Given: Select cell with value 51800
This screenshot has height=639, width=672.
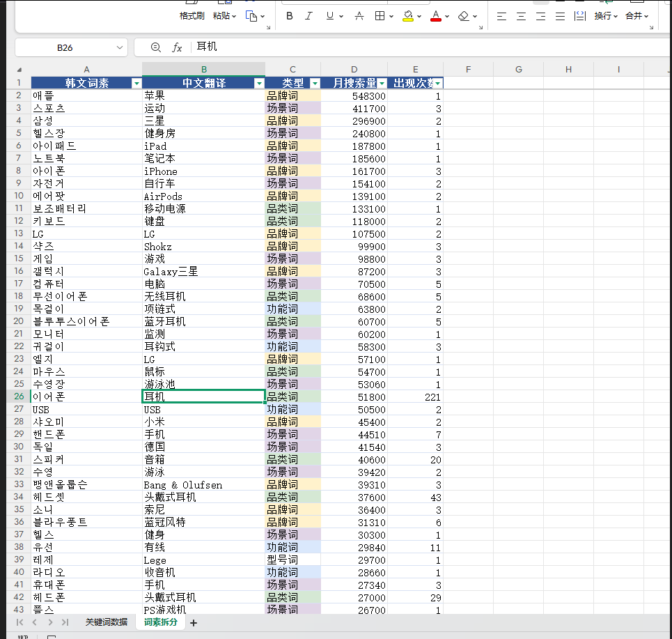Looking at the screenshot, I should (x=354, y=397).
